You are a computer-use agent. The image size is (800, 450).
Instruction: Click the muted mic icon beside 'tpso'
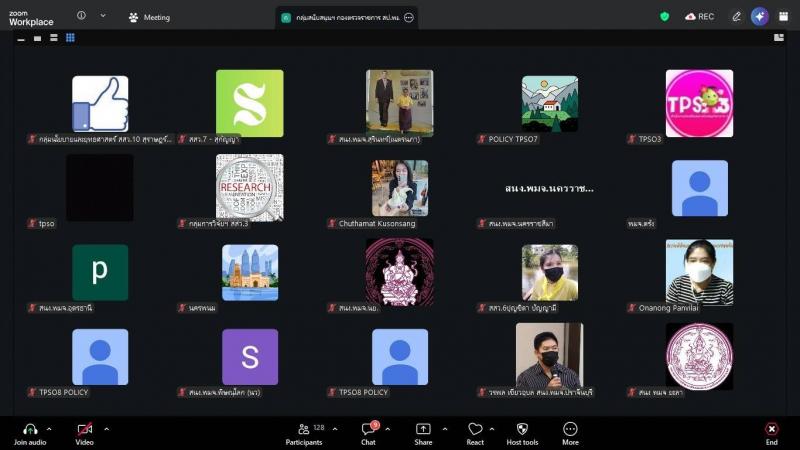pos(32,223)
